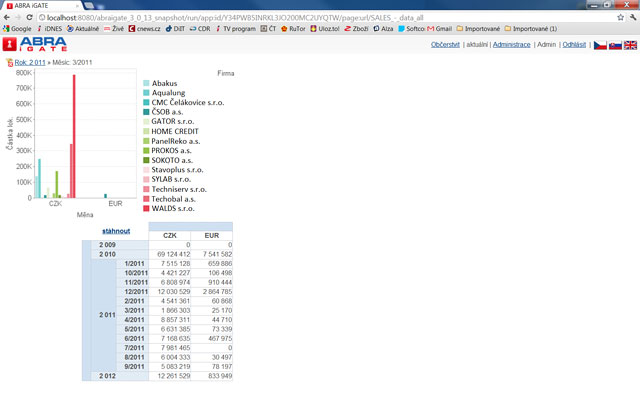Click the browser forward arrow
The height and width of the screenshot is (408, 640).
18,18
